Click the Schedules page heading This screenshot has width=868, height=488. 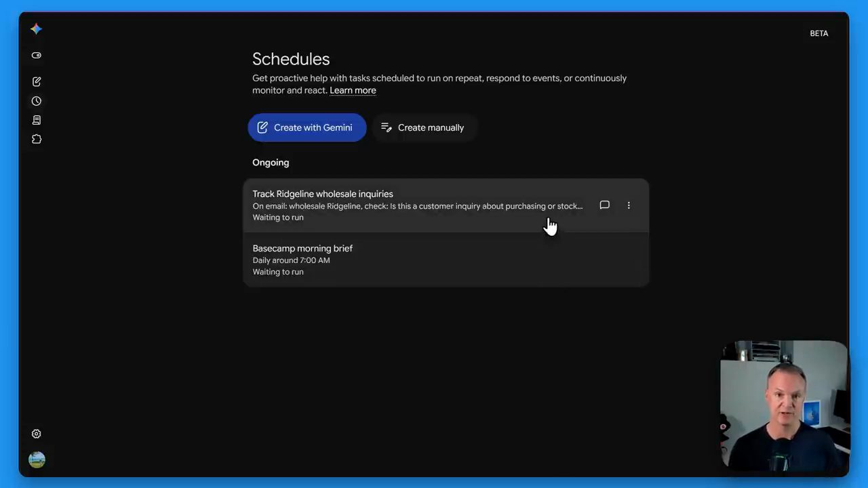(291, 59)
